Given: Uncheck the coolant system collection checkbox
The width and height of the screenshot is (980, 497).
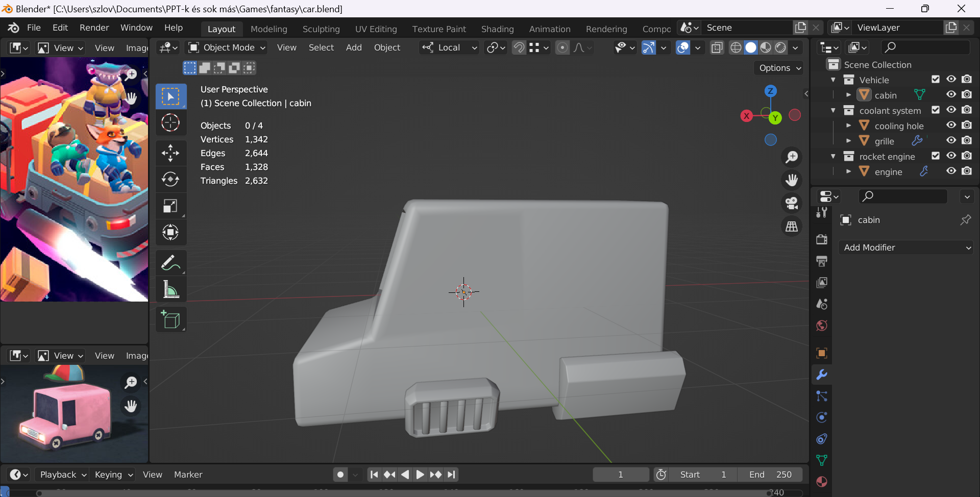Looking at the screenshot, I should point(936,110).
